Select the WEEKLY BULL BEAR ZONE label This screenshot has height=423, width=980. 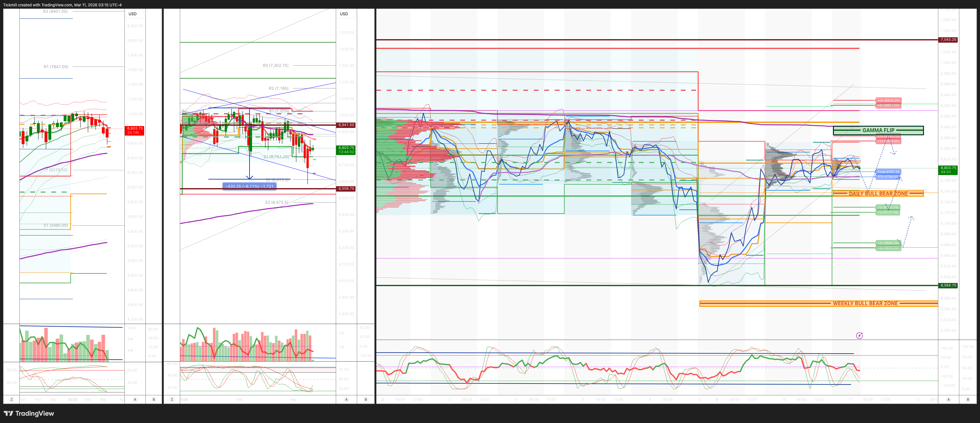pyautogui.click(x=865, y=303)
